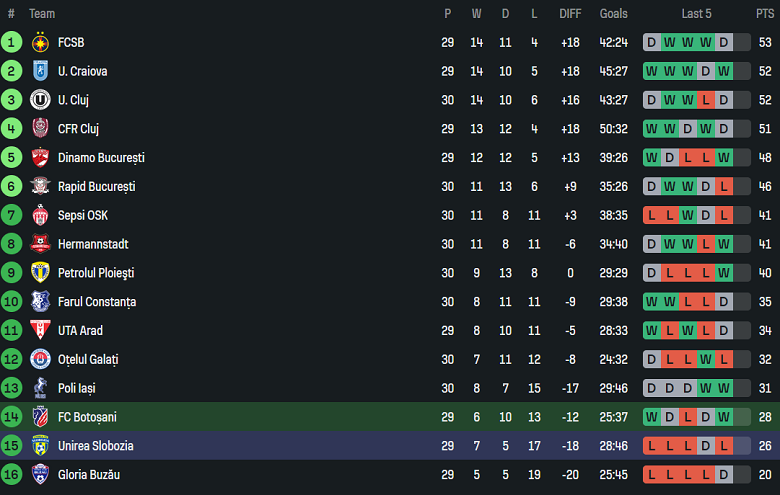Click the Gloria Buzău team logo
Image resolution: width=780 pixels, height=495 pixels.
(40, 475)
